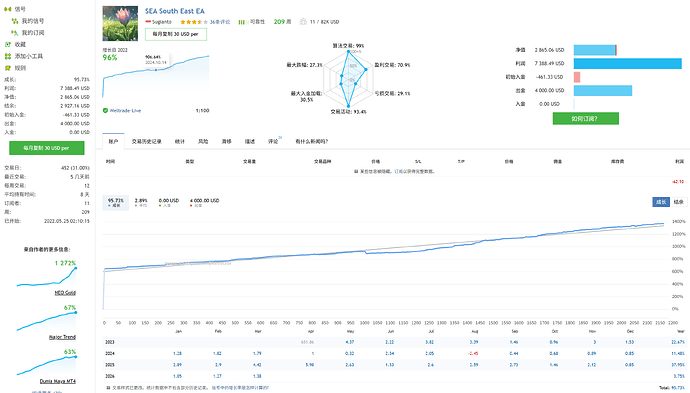Open the Weltrade-Live broker link
This screenshot has width=690, height=393.
[x=125, y=110]
